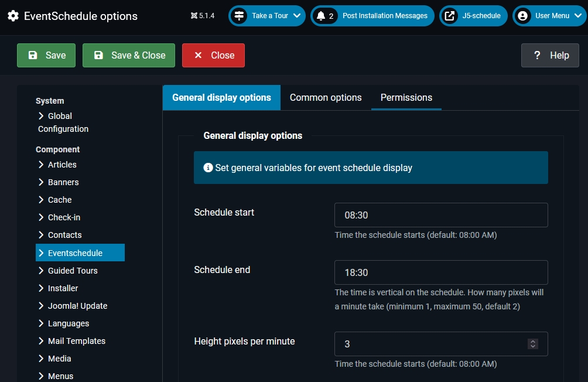Screen dimensions: 588x382
Task: Click the signpost icon for Take a Tour
Action: click(239, 16)
